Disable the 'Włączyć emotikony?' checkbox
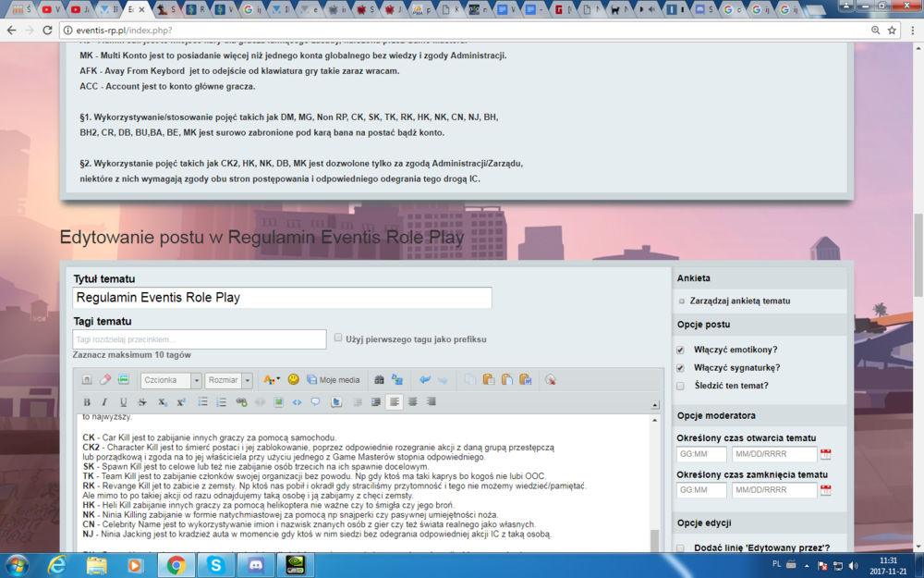 [681, 350]
